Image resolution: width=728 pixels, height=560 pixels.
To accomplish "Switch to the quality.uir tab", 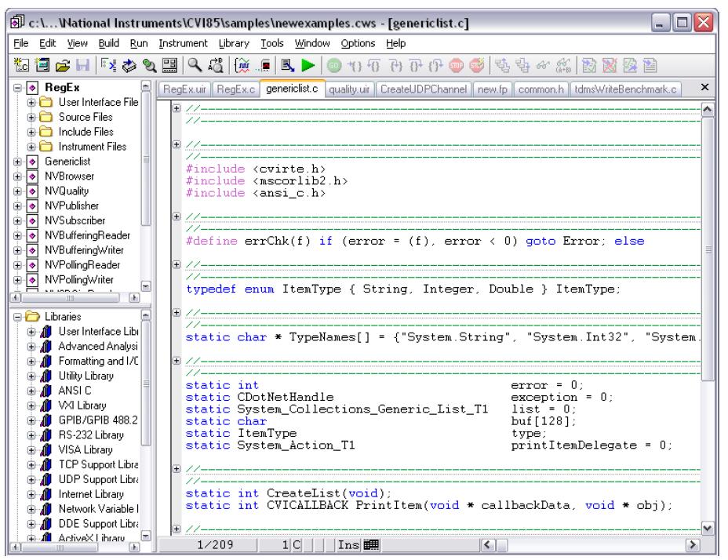I will (349, 89).
